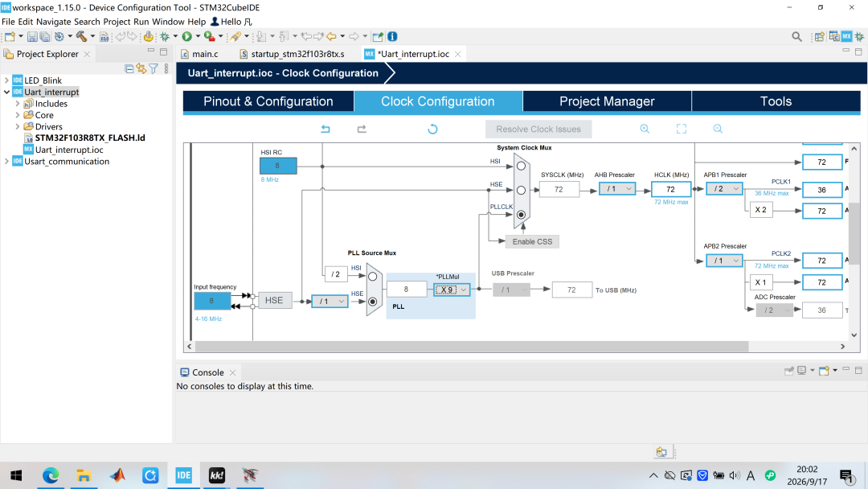Screen dimensions: 868x489
Task: Open the APB1 Prescaler dropdown
Action: (x=724, y=189)
